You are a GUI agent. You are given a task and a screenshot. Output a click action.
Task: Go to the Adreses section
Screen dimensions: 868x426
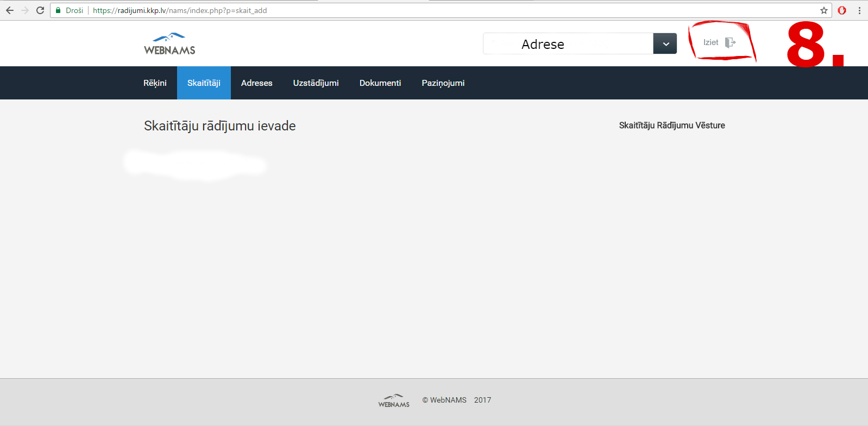[256, 83]
